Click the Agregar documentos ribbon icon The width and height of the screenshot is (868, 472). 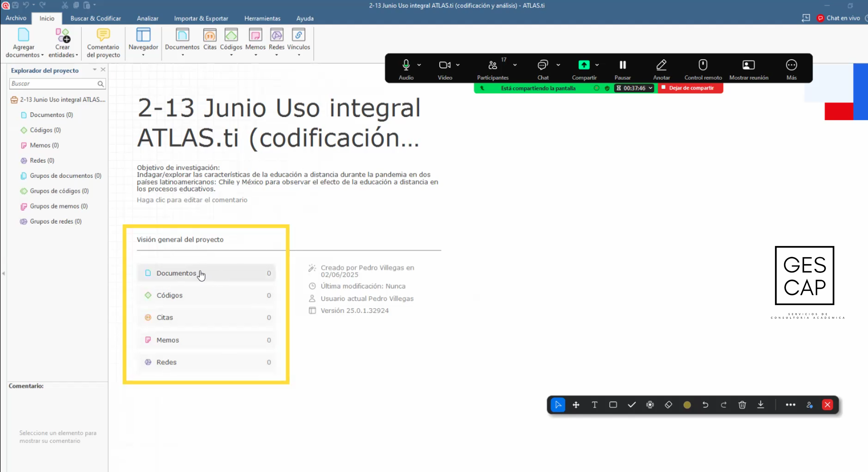(24, 35)
